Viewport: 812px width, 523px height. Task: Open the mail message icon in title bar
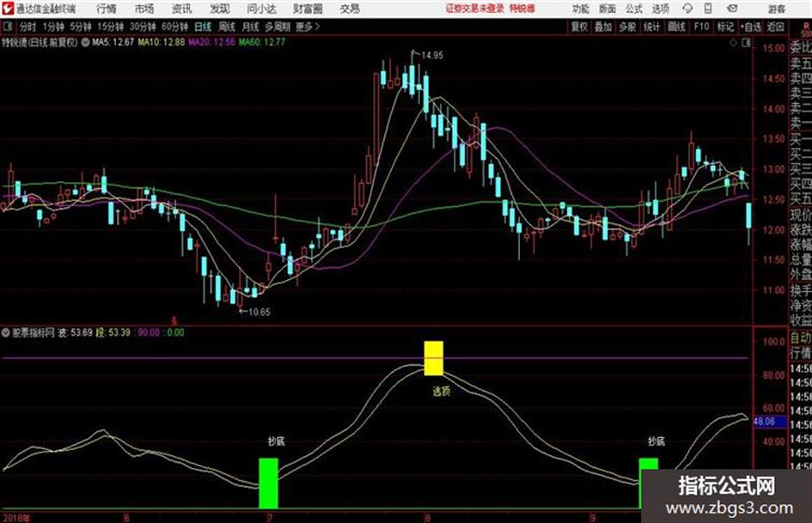click(732, 9)
